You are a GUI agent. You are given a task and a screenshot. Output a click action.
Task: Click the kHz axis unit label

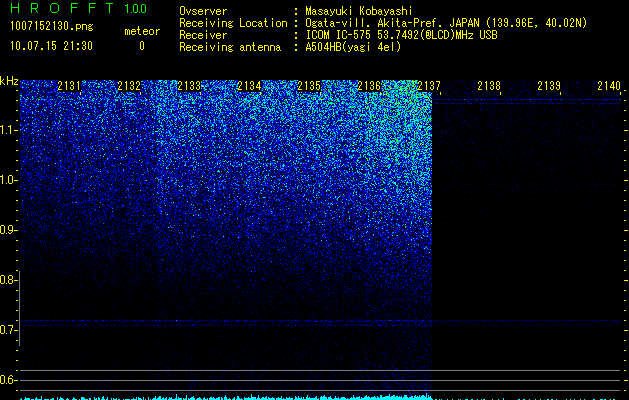pyautogui.click(x=9, y=81)
